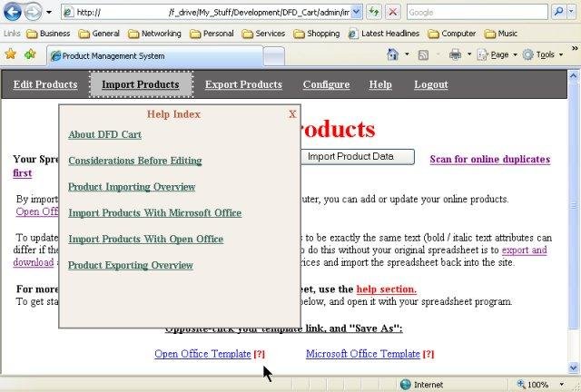The image size is (581, 392).
Task: Expand the Print options dropdown arrow
Action: tap(469, 54)
